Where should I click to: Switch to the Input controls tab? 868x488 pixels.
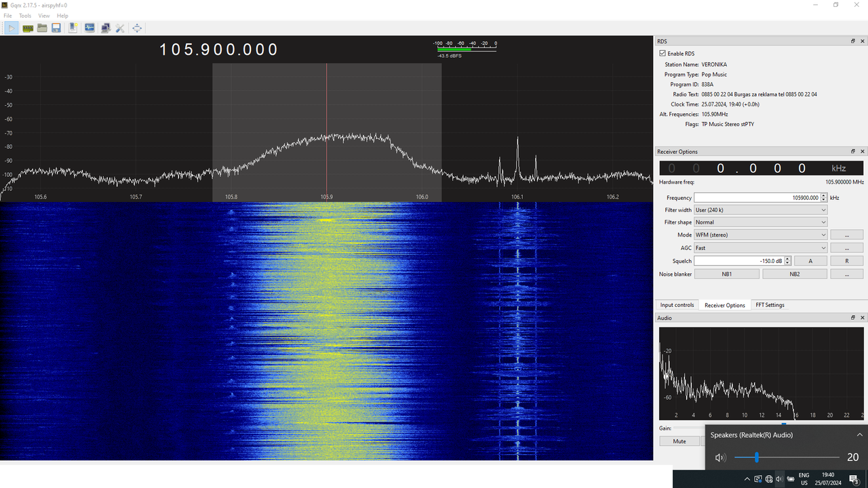677,305
